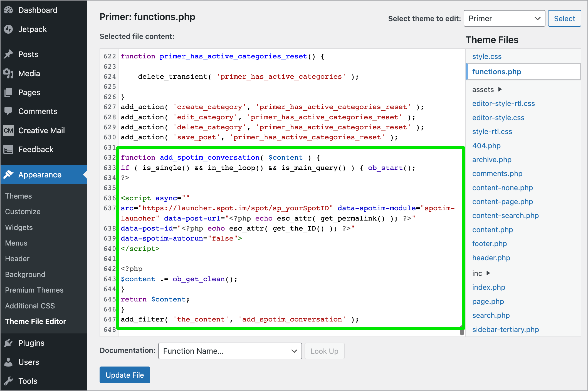Open the Header submenu link

[17, 259]
